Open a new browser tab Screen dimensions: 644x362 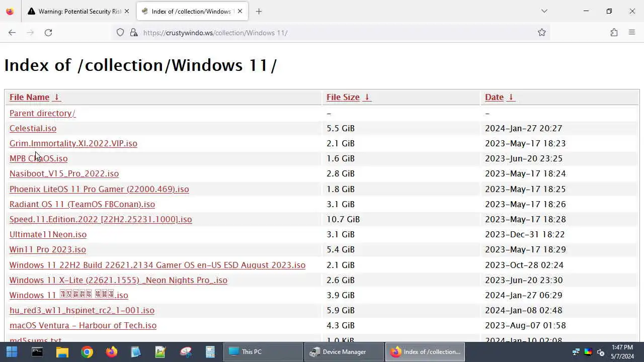[x=259, y=11]
